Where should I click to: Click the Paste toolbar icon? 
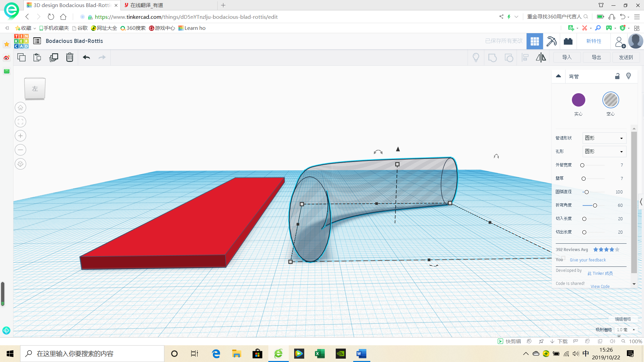(37, 57)
